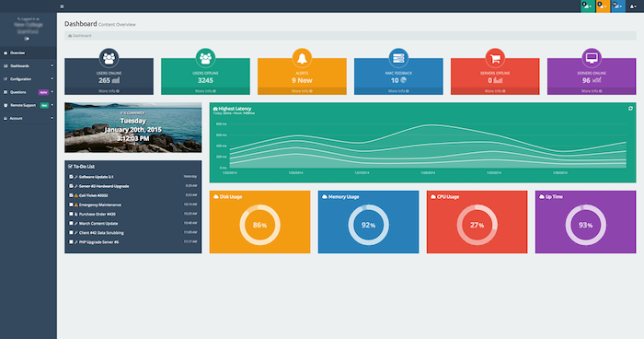This screenshot has height=339, width=644.
Task: Click the Servers Online monitor icon
Action: click(x=592, y=58)
